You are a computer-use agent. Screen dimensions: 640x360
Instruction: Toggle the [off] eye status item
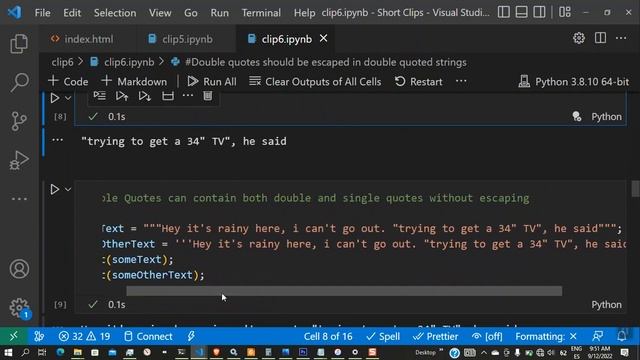(x=487, y=336)
